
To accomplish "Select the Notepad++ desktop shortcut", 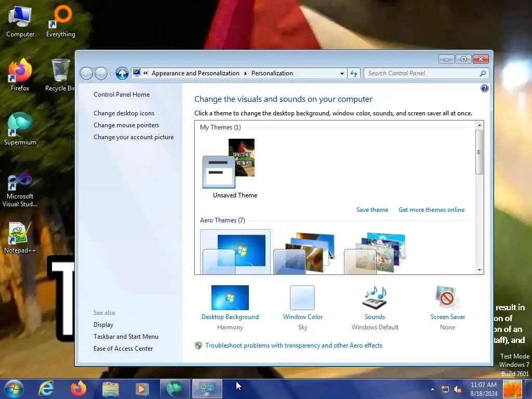I will [x=20, y=237].
